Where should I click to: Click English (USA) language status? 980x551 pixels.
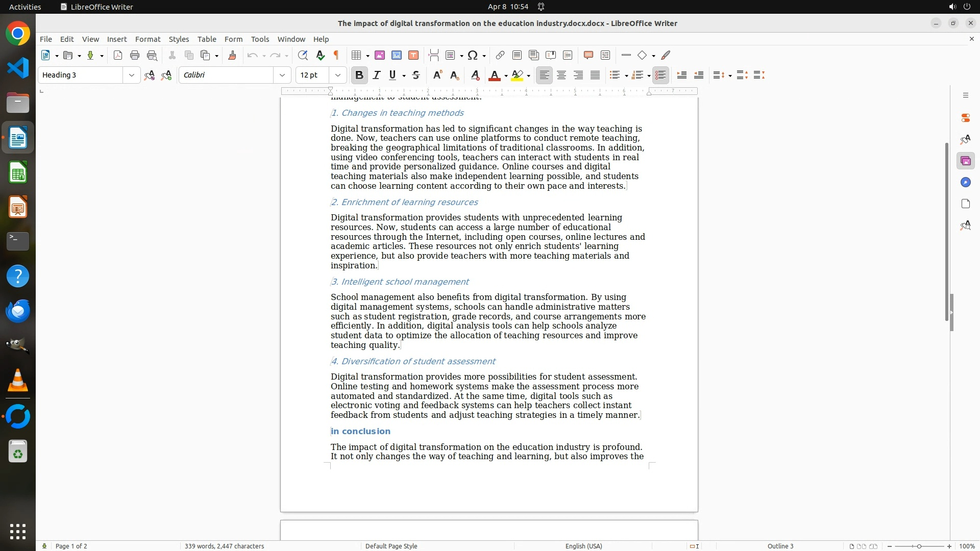pos(583,546)
